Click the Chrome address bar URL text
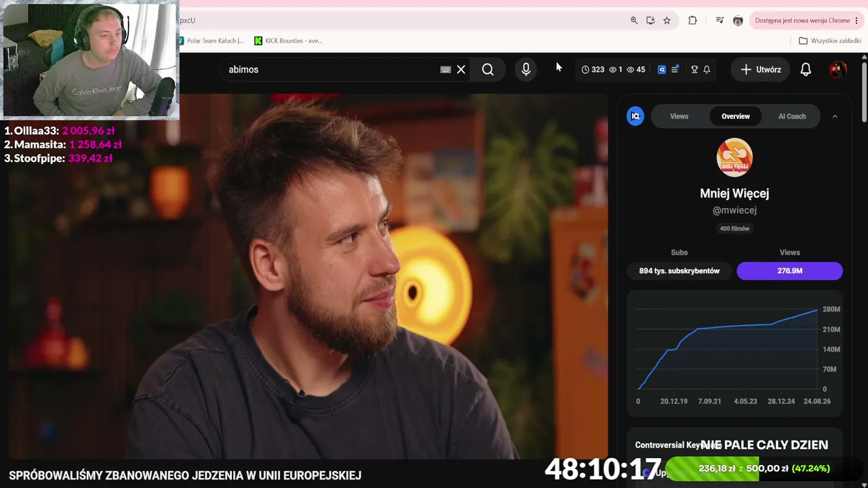 (188, 20)
